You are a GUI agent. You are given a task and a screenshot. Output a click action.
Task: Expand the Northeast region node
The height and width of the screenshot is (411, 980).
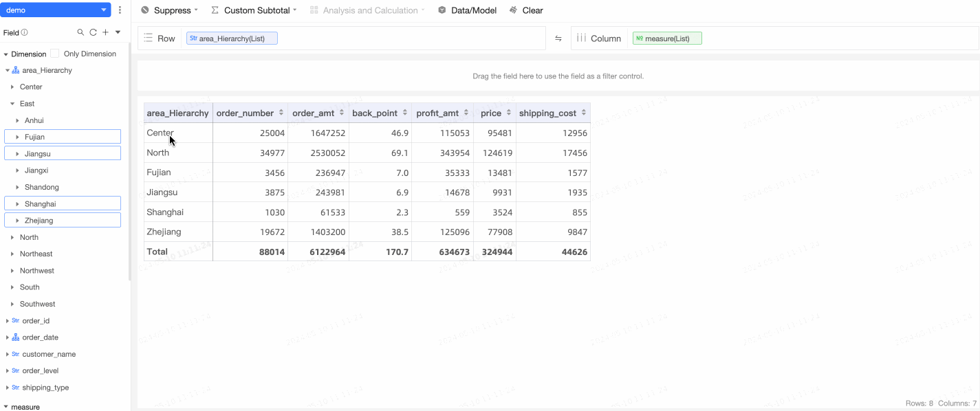click(x=12, y=254)
